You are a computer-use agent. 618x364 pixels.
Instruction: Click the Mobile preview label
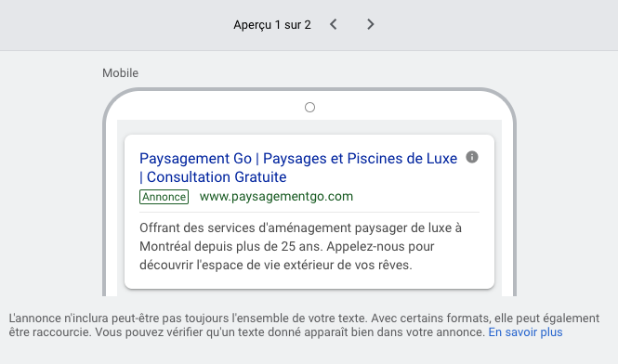tap(120, 72)
